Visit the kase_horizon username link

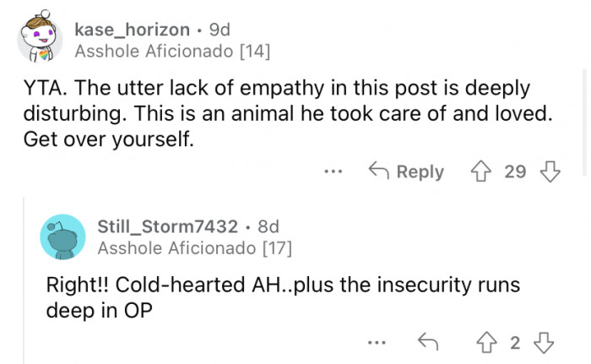click(130, 30)
